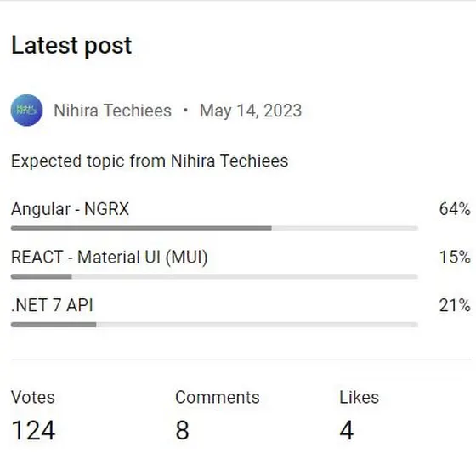This screenshot has height=476, width=476.
Task: Click the May 14, 2023 post date
Action: (x=251, y=110)
